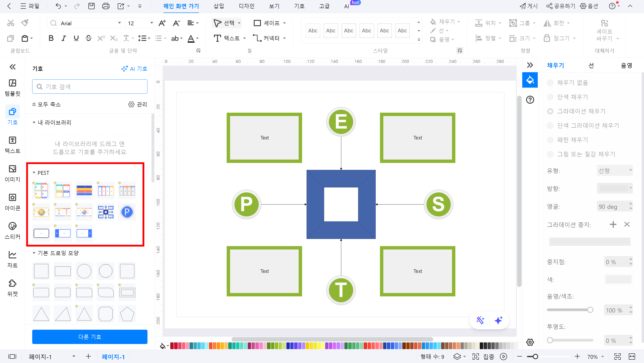Collapse the right properties panel
This screenshot has width=644, height=363.
click(530, 65)
